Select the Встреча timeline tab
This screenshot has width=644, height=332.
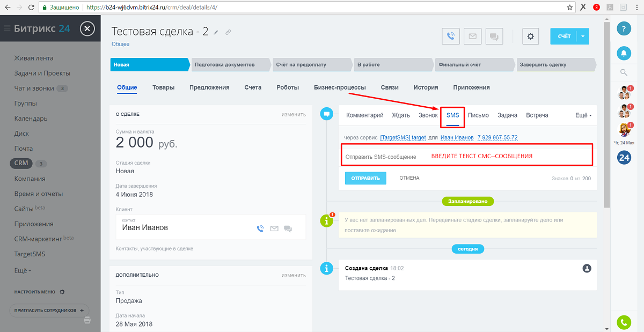(x=537, y=115)
